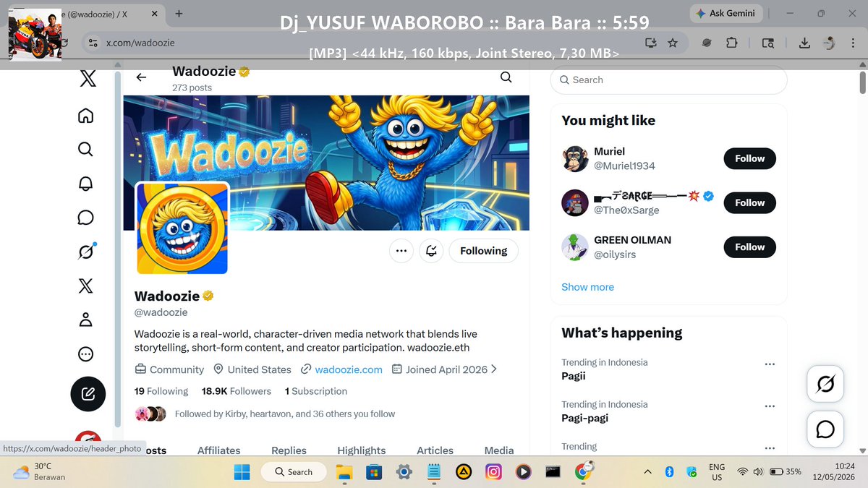
Task: Switch to the Affiliates tab
Action: click(x=219, y=450)
